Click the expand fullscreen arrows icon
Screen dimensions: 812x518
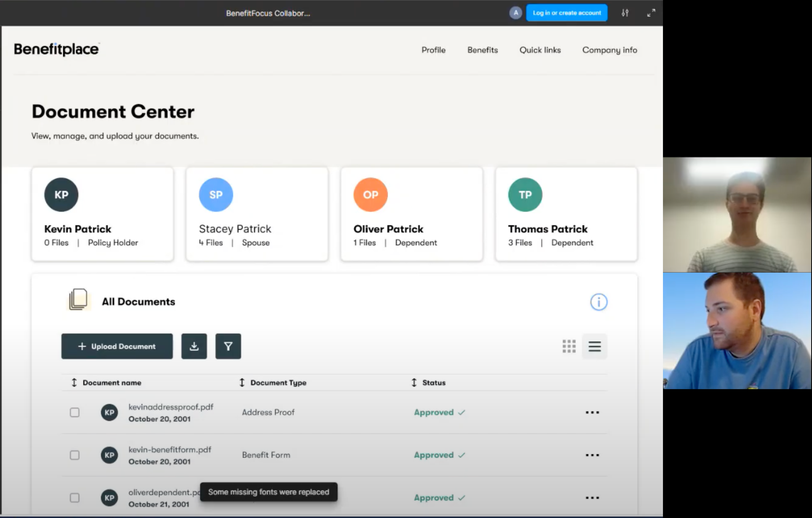651,13
